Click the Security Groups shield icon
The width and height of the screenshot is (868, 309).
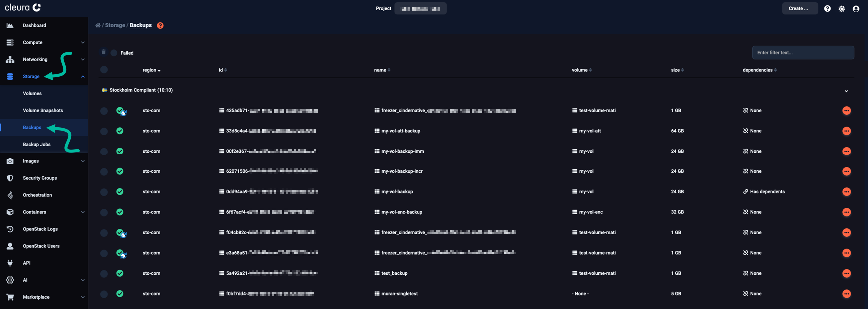pyautogui.click(x=10, y=178)
